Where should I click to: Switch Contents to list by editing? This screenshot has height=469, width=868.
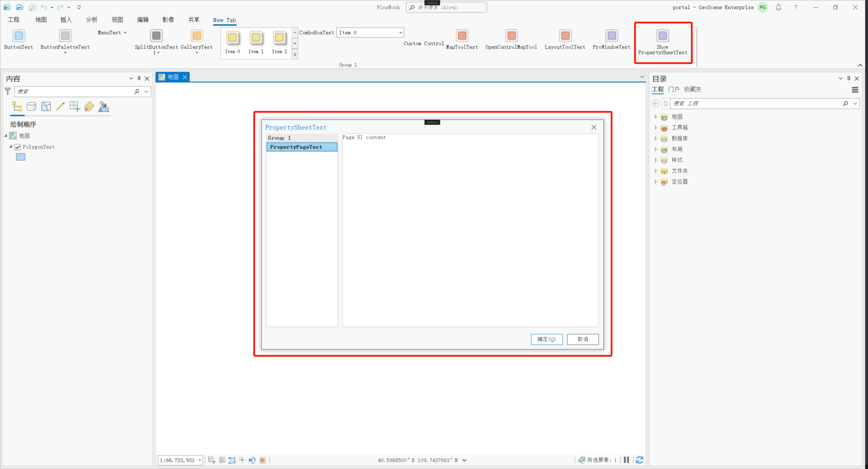(60, 107)
